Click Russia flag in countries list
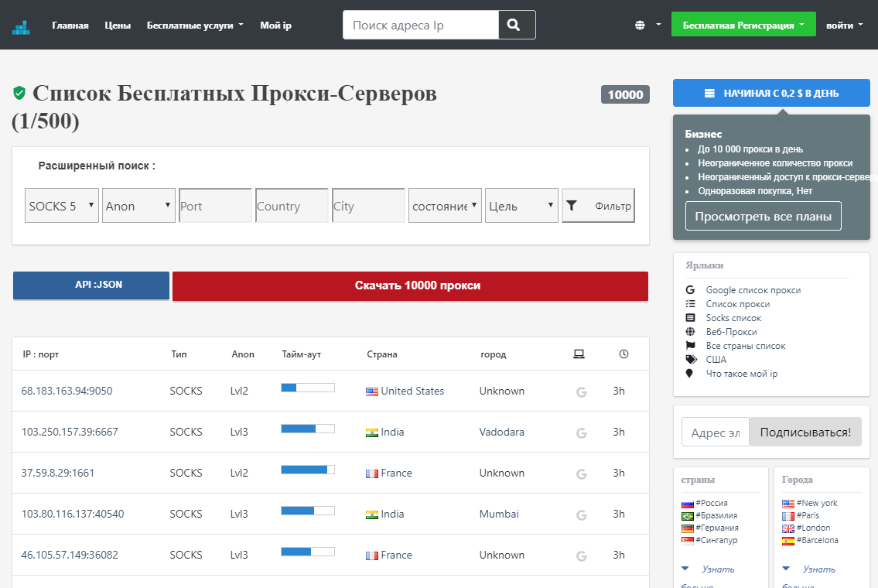Image resolution: width=878 pixels, height=588 pixels. click(688, 504)
